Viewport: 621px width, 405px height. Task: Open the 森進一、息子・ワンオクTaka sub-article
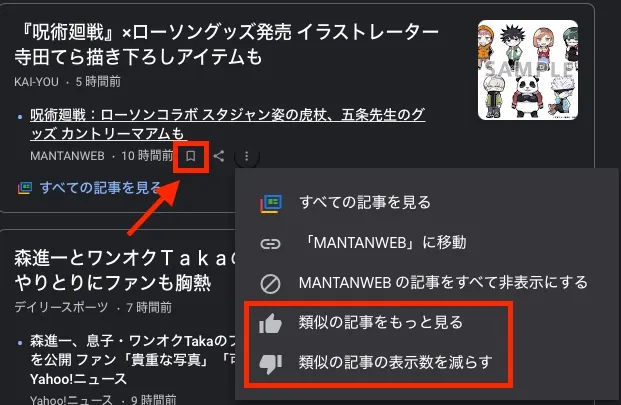pos(133,359)
